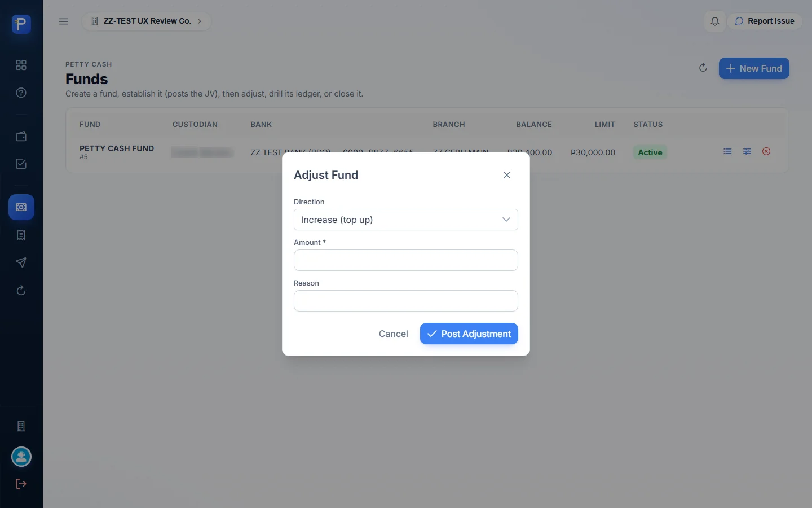This screenshot has height=508, width=812.
Task: View ledger for Petty Cash Fund row
Action: [727, 151]
